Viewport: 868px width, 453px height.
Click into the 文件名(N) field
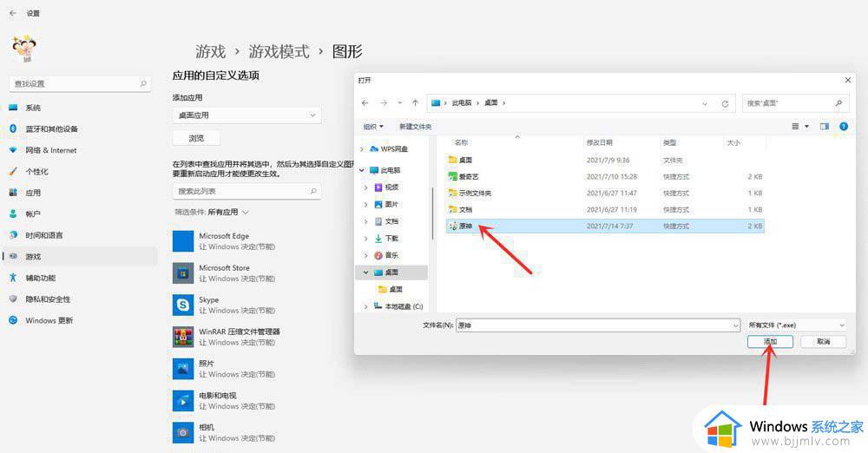tap(598, 325)
